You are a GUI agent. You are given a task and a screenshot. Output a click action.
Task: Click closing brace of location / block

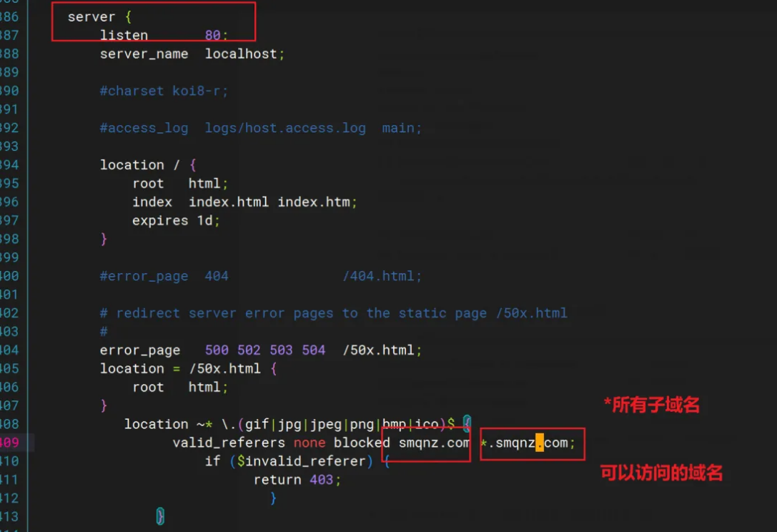point(104,239)
